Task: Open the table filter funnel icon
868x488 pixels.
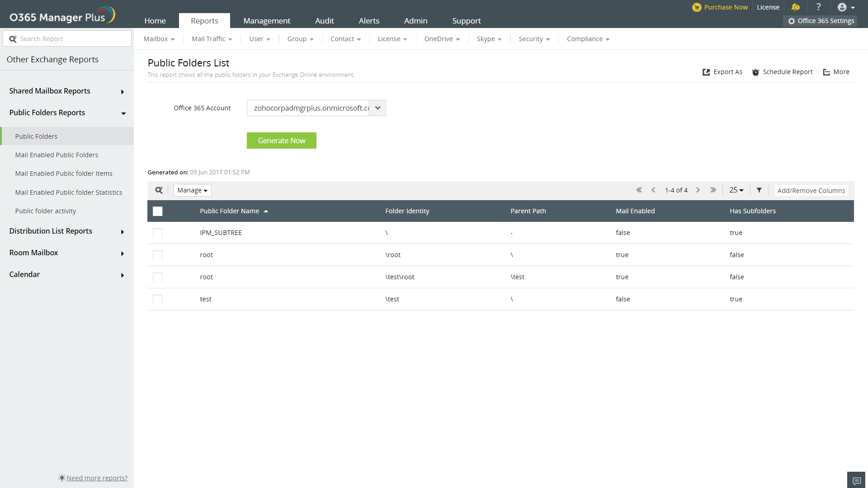Action: coord(759,190)
